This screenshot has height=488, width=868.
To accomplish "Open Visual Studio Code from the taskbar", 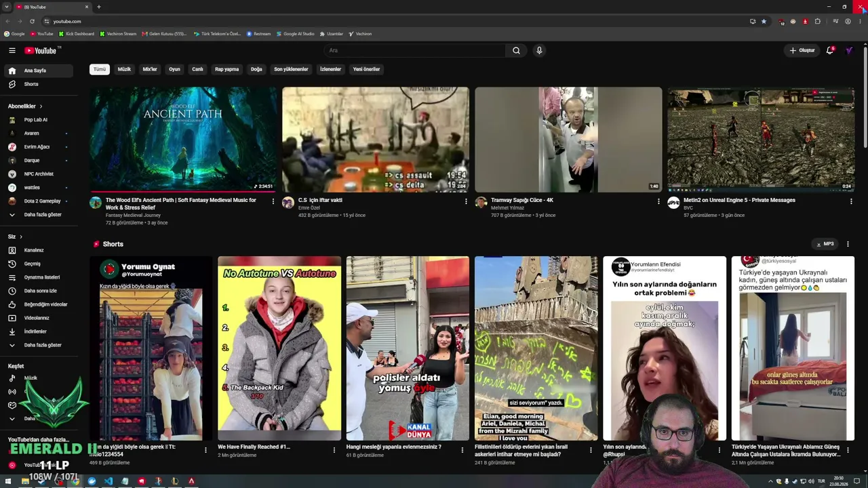I will click(x=108, y=481).
